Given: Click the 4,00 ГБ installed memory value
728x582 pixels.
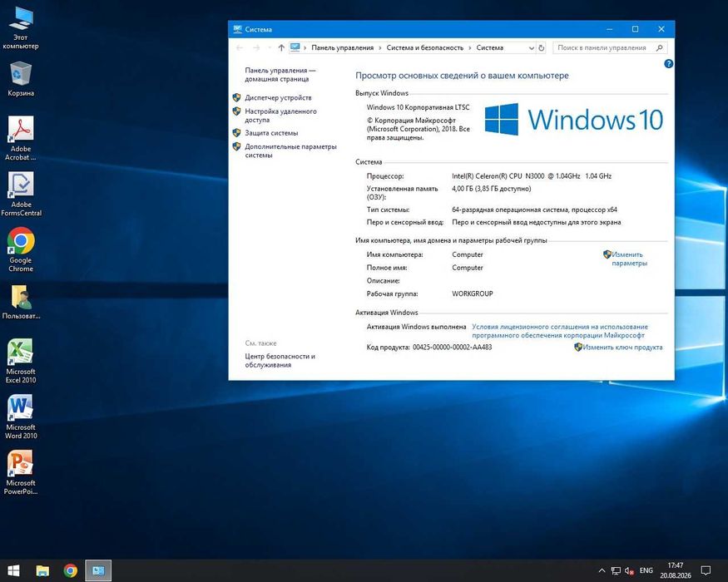Looking at the screenshot, I should tap(491, 189).
